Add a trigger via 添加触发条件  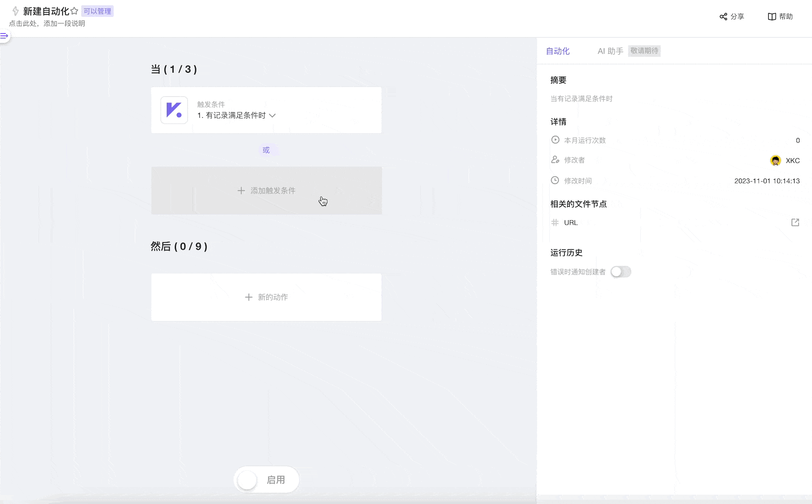pos(266,190)
